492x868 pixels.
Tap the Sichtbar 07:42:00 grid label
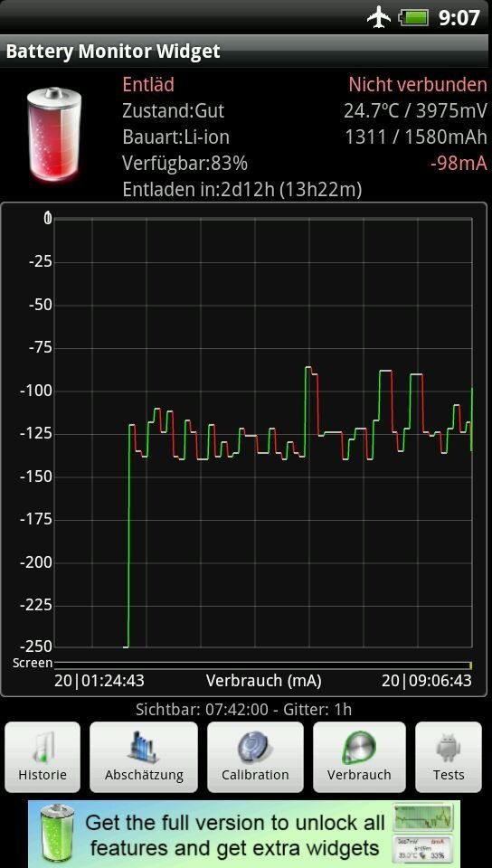[x=243, y=709]
